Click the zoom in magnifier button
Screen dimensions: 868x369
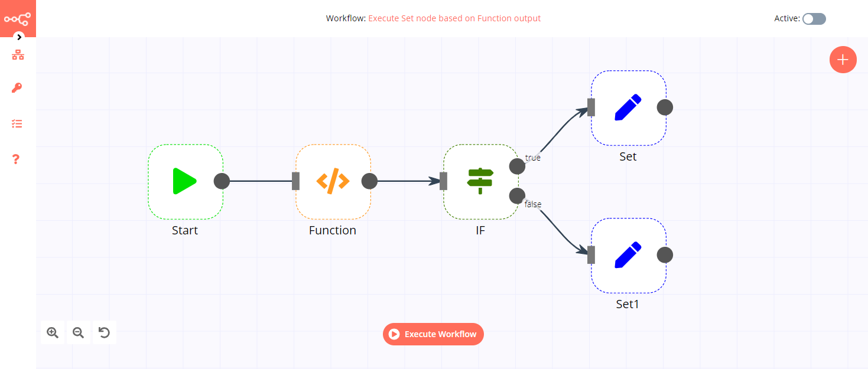point(52,332)
